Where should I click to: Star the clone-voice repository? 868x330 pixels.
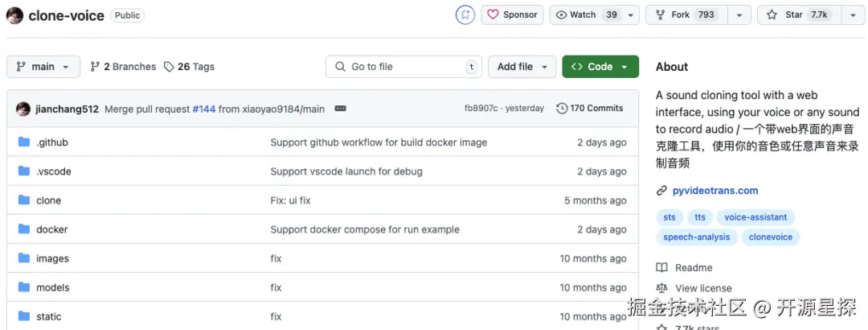796,14
